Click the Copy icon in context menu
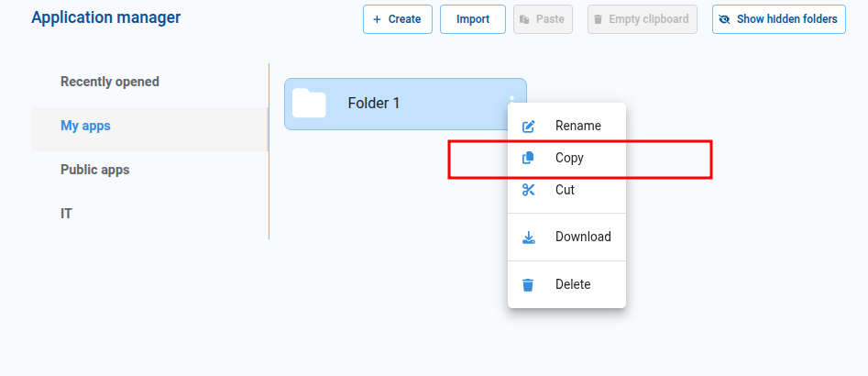This screenshot has height=376, width=868. [528, 158]
